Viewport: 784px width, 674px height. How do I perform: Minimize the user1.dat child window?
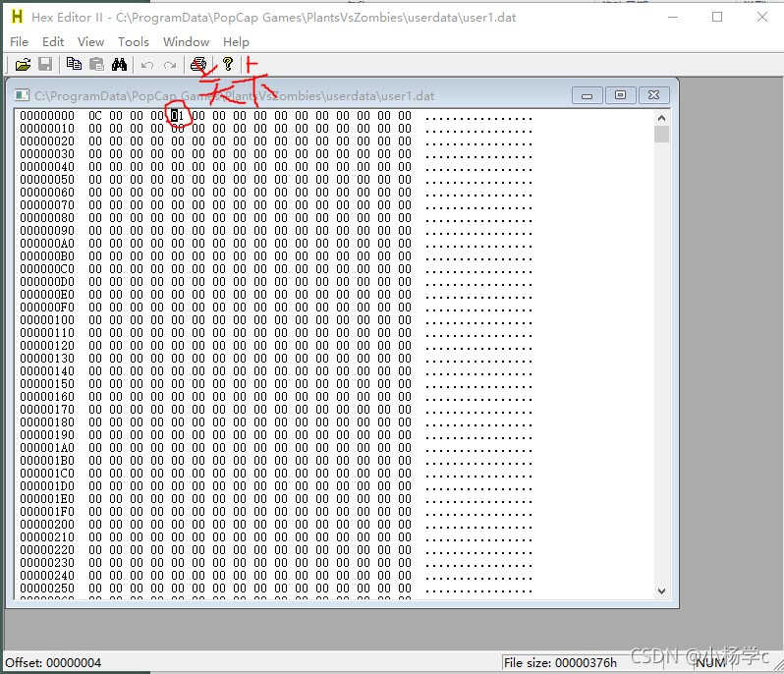[587, 95]
